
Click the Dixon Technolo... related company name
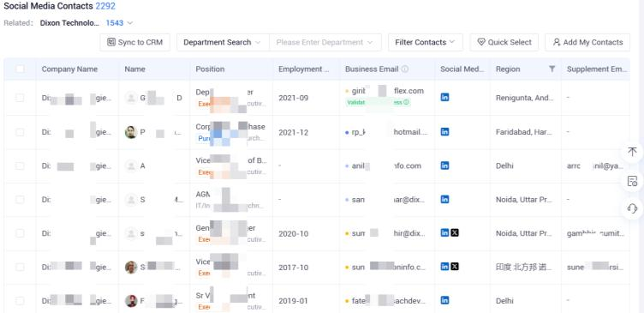pyautogui.click(x=69, y=23)
